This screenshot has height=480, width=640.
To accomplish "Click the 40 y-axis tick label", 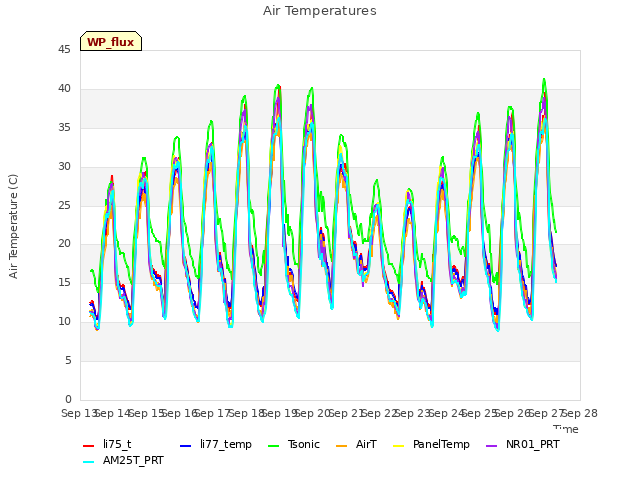I will click(64, 89).
